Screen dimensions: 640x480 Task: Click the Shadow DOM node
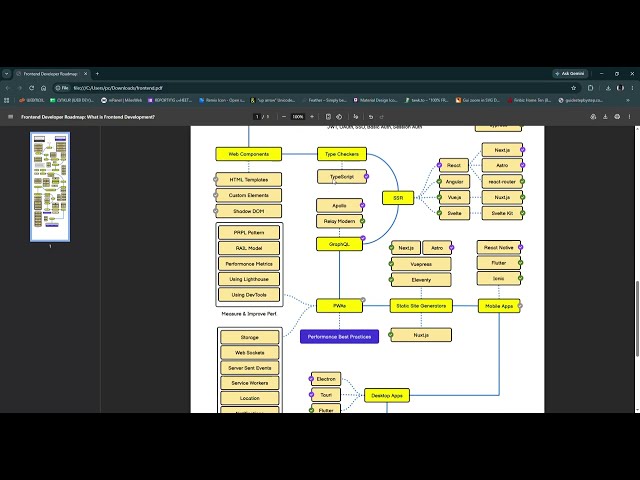click(249, 211)
